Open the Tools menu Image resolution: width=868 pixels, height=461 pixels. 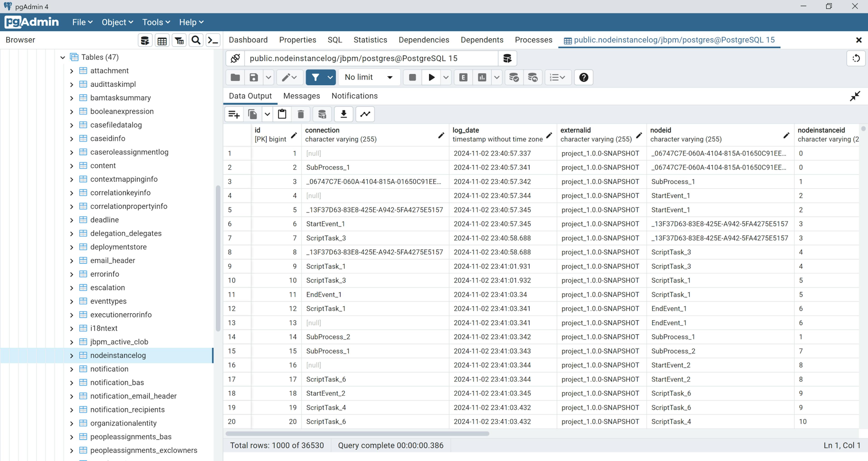point(156,22)
